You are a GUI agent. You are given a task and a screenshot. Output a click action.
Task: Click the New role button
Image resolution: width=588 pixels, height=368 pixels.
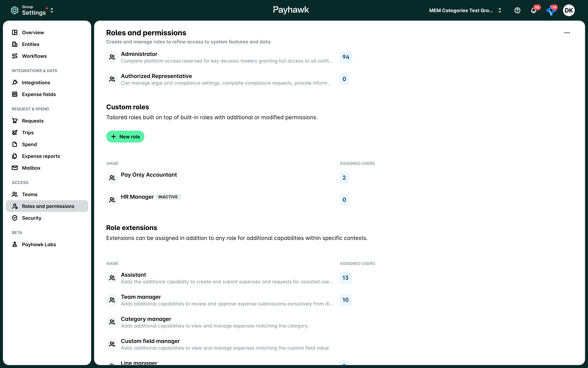click(125, 137)
